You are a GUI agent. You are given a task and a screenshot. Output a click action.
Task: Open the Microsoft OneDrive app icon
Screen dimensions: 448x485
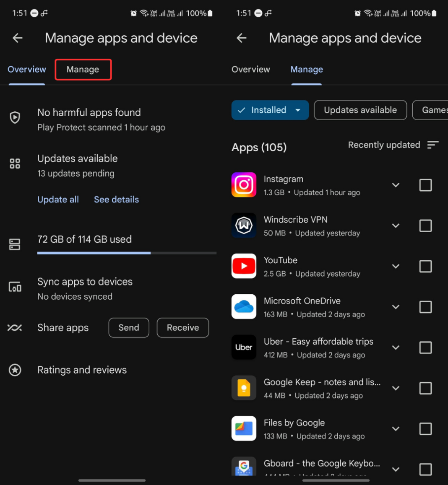click(x=244, y=306)
